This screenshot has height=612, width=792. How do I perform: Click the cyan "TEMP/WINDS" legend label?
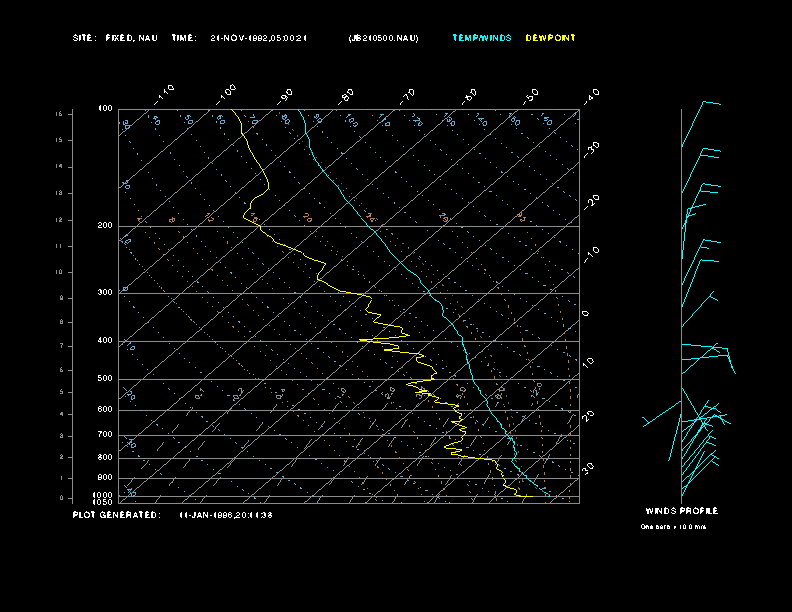482,38
